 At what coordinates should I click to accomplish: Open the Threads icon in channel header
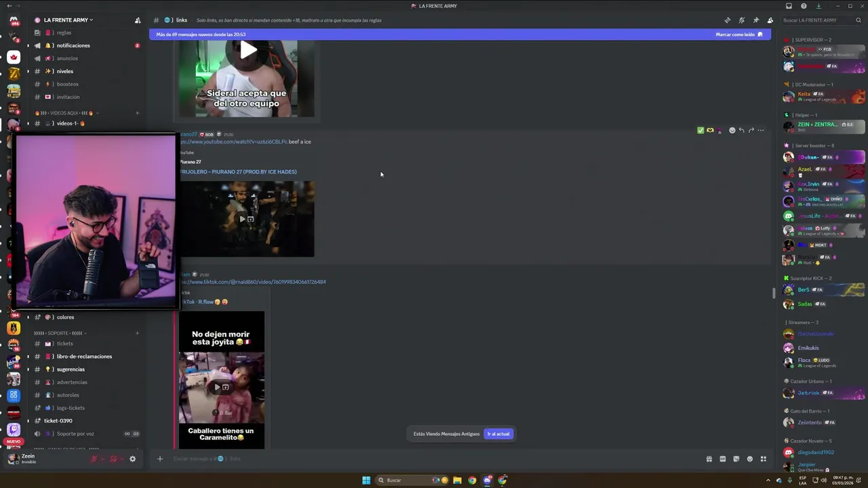(728, 20)
